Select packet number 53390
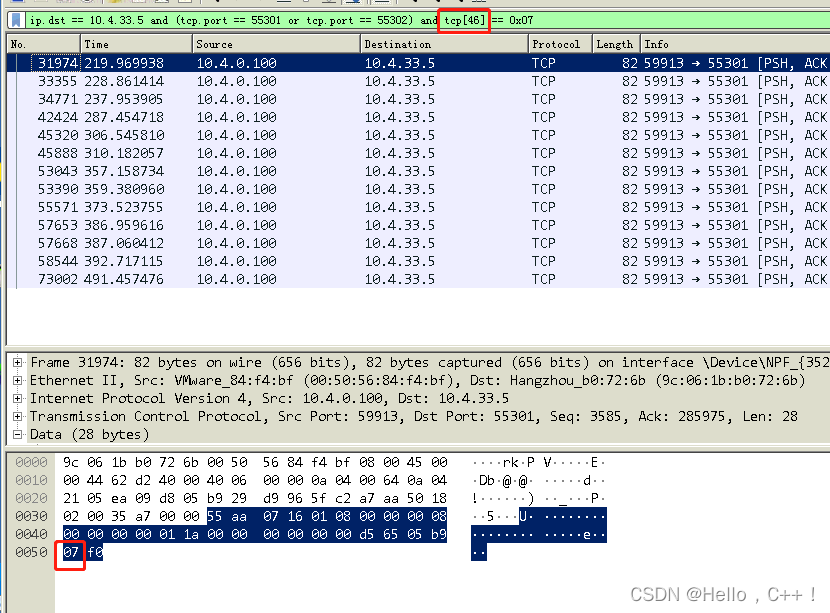This screenshot has width=830, height=613. (x=418, y=189)
